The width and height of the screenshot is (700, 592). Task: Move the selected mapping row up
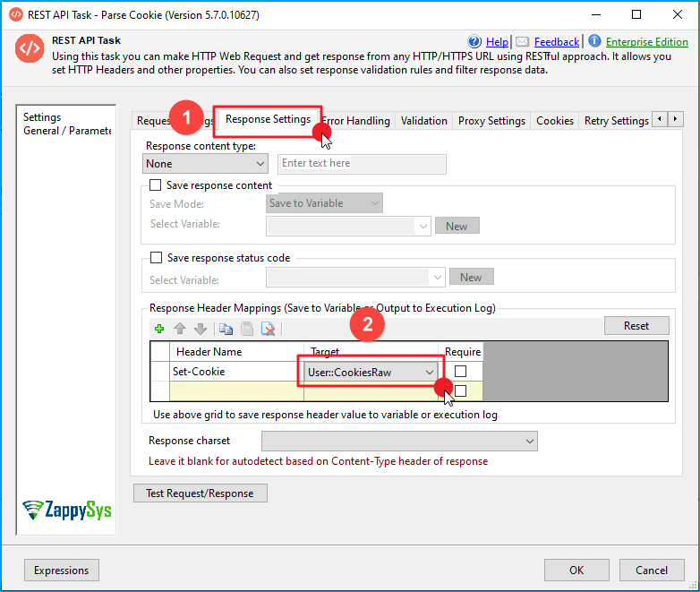coord(180,329)
